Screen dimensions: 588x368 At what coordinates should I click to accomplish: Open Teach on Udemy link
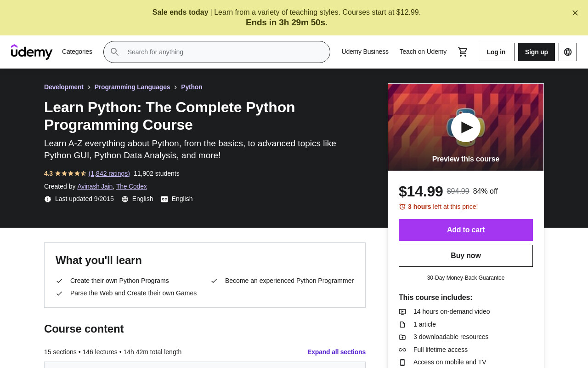pos(423,52)
